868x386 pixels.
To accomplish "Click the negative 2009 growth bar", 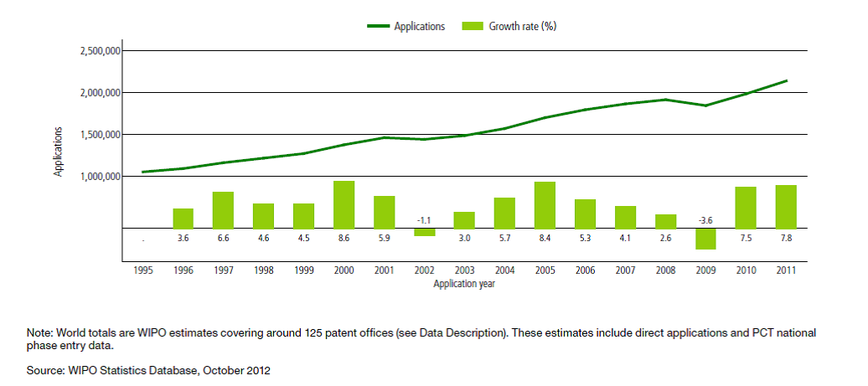I will coord(705,239).
